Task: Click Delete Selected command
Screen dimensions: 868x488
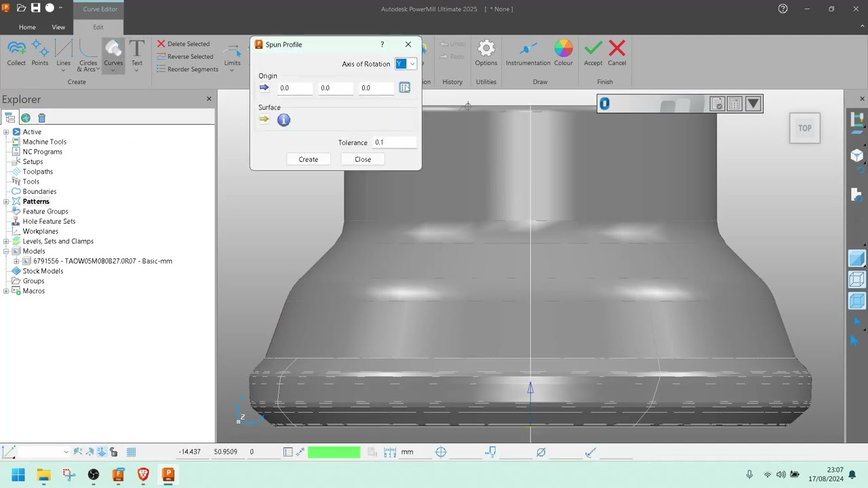Action: pyautogui.click(x=183, y=44)
